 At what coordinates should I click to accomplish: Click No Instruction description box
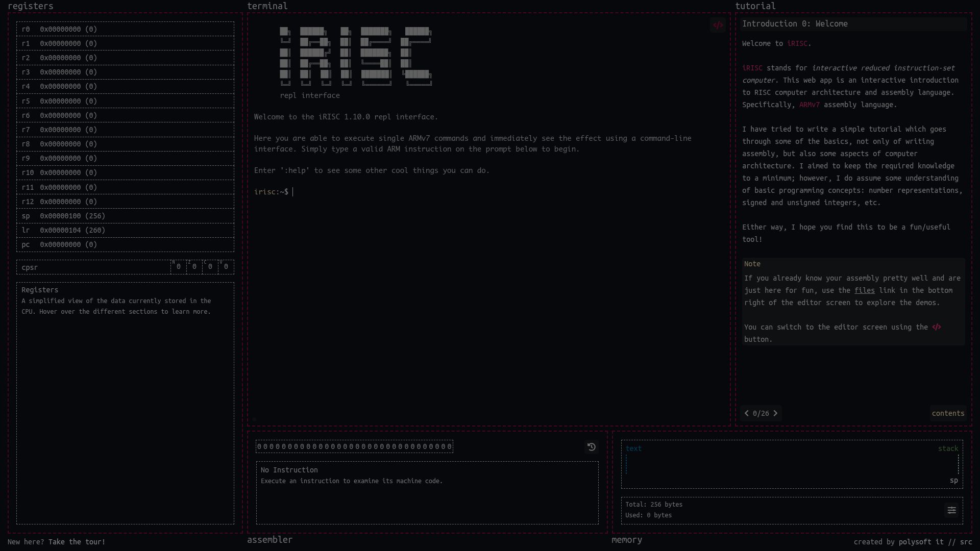[427, 493]
